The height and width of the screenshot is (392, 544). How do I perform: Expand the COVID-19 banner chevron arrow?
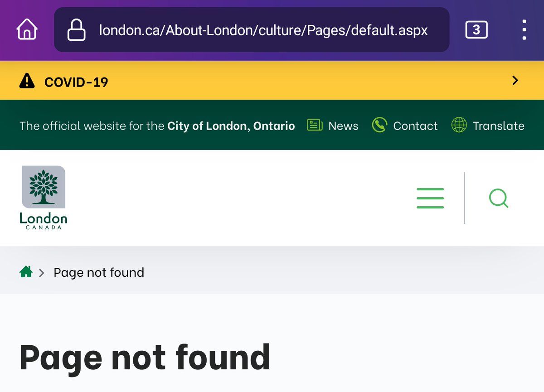515,81
